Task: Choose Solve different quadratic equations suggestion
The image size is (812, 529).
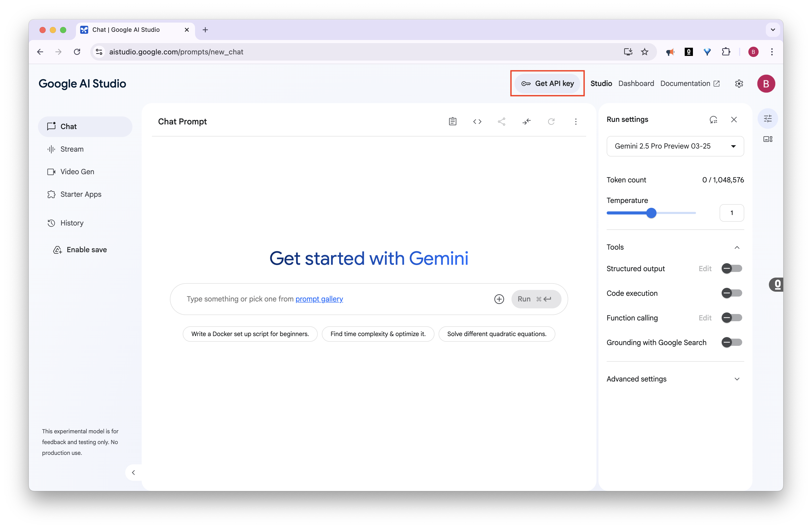Action: (496, 334)
